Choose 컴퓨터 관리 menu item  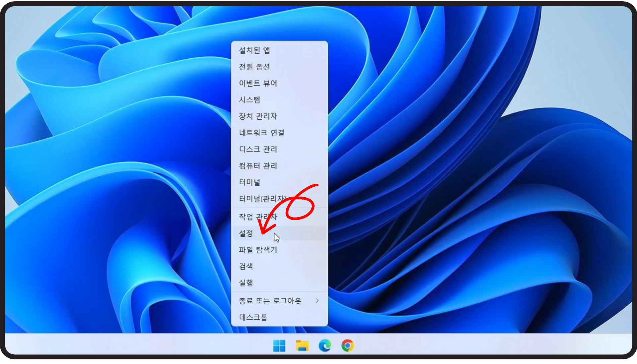(258, 166)
